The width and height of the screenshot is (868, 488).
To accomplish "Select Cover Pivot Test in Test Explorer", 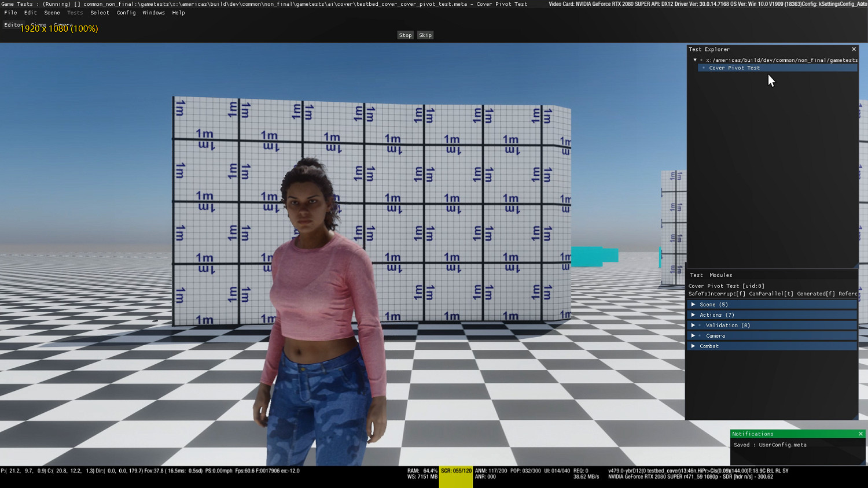I will click(734, 68).
